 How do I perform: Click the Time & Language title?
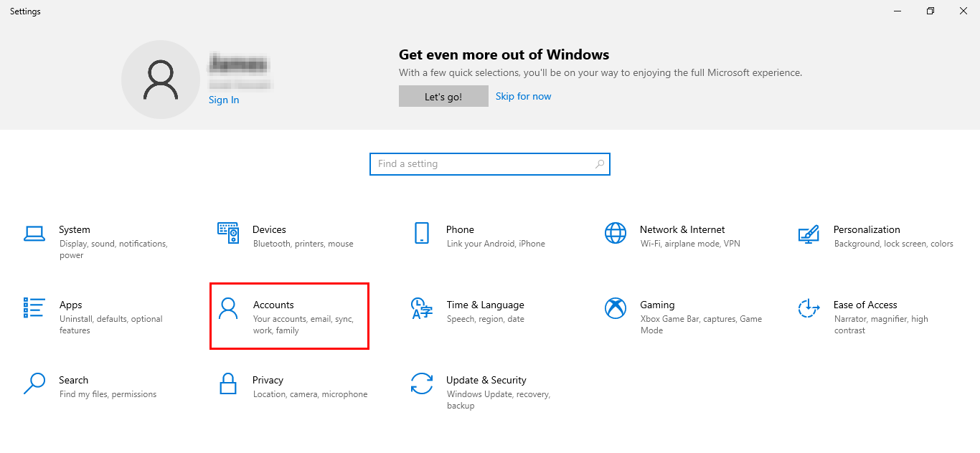click(485, 305)
